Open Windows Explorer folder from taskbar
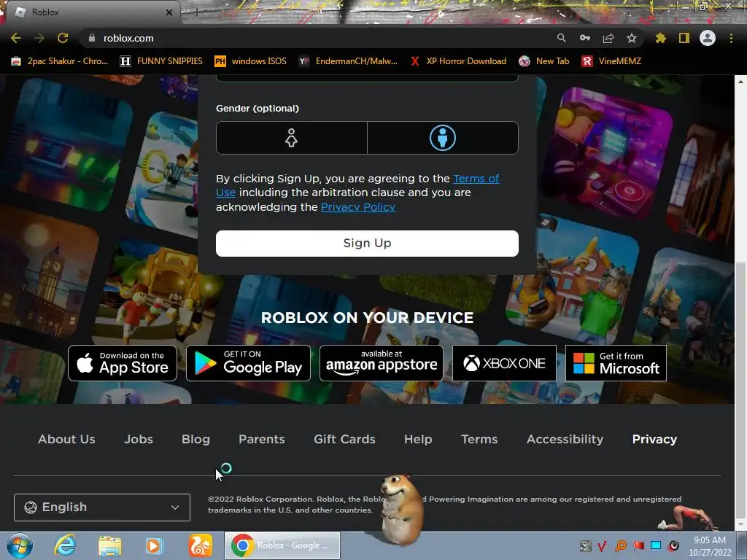The image size is (747, 560). 110,545
